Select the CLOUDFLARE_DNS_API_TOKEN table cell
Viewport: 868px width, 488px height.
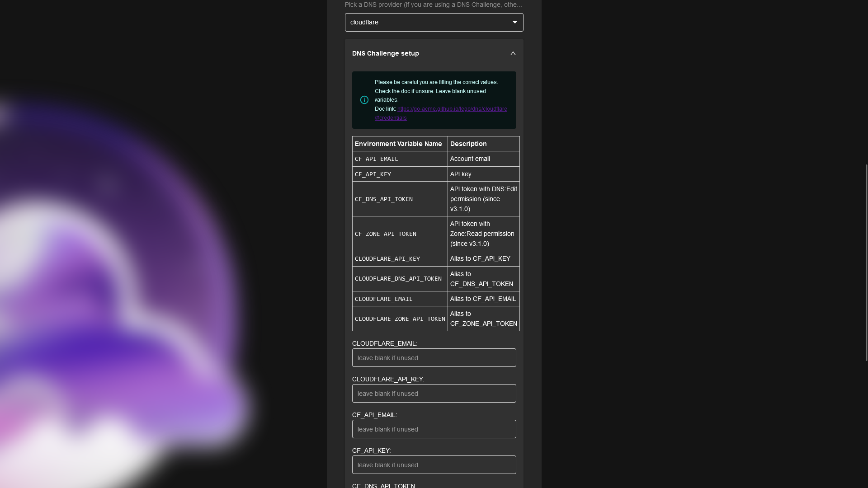tap(400, 279)
